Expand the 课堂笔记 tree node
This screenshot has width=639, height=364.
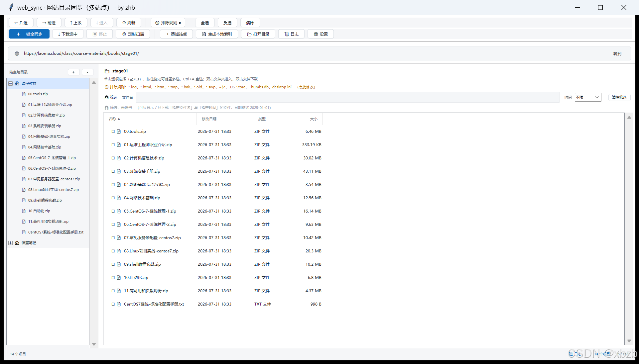[x=11, y=243]
